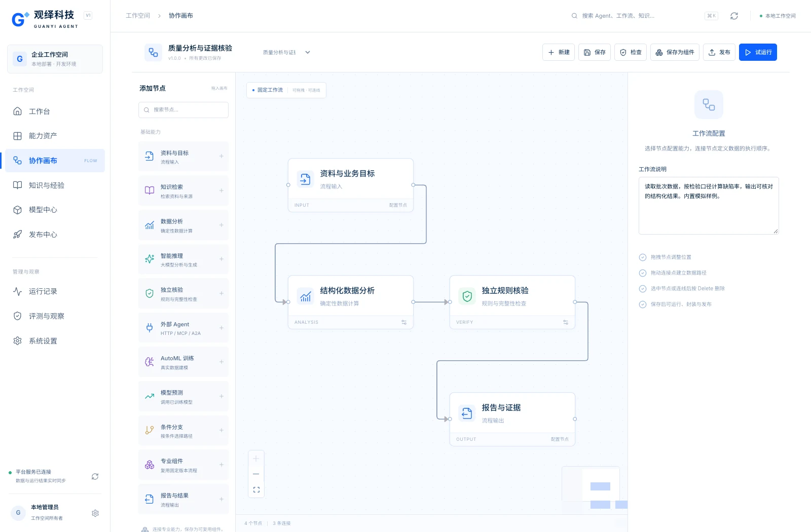811x532 pixels.
Task: Open the global search box in header
Action: (644, 16)
